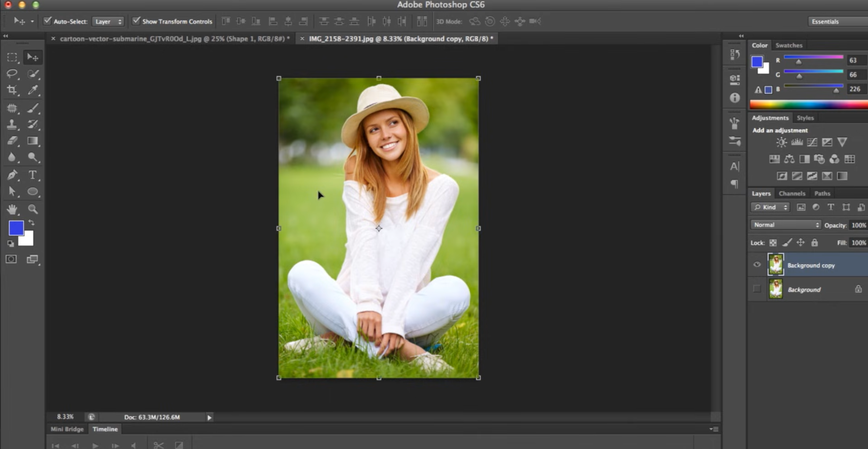Image resolution: width=868 pixels, height=449 pixels.
Task: Select the Brush tool
Action: click(33, 108)
